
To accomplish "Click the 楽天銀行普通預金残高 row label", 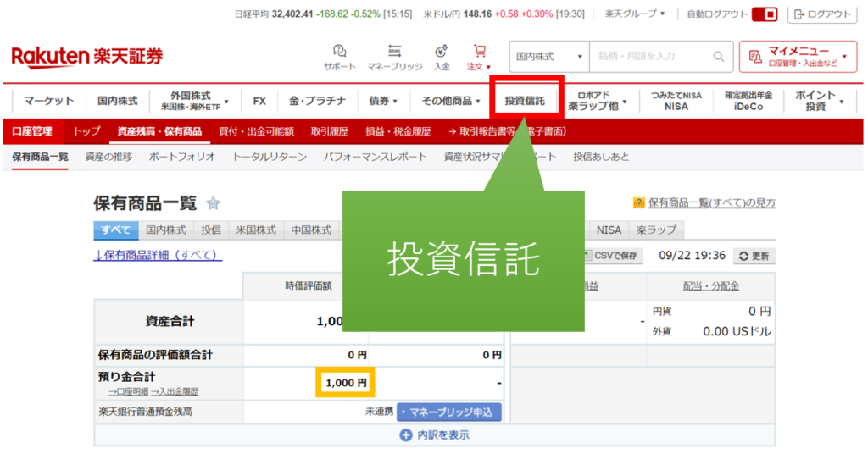I will (146, 412).
